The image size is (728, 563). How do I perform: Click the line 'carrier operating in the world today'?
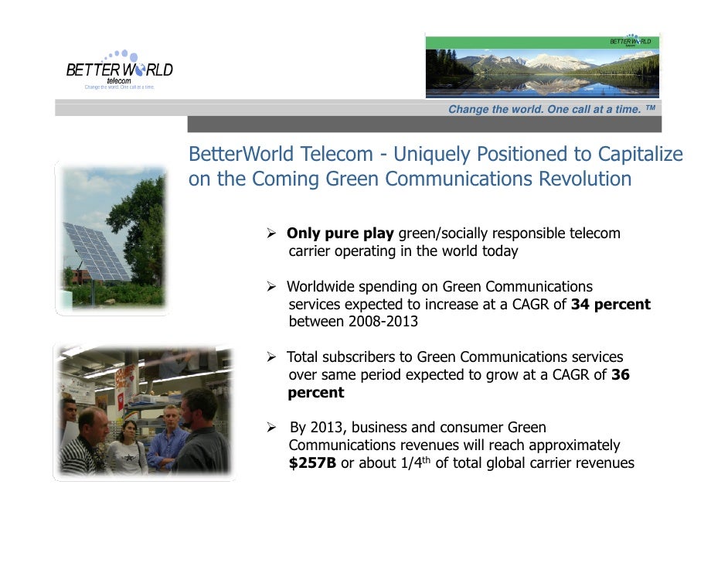403,251
